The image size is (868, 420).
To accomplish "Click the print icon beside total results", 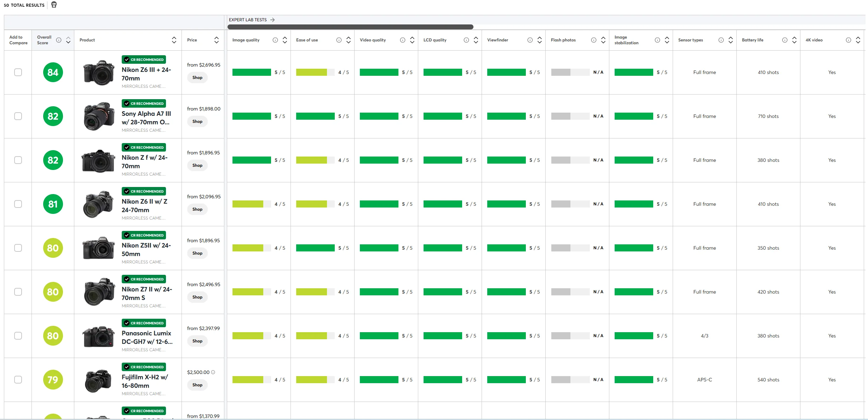I will tap(54, 5).
